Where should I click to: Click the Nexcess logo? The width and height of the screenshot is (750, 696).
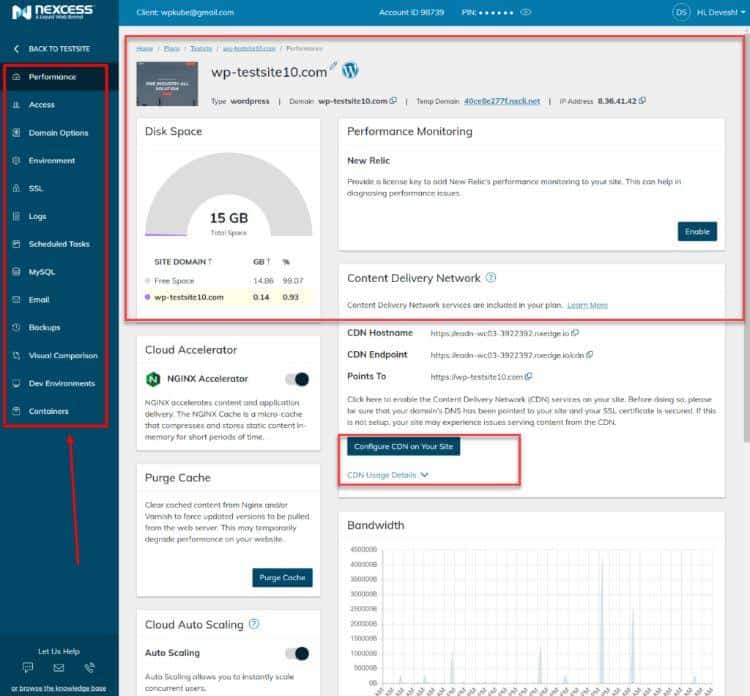click(x=53, y=11)
